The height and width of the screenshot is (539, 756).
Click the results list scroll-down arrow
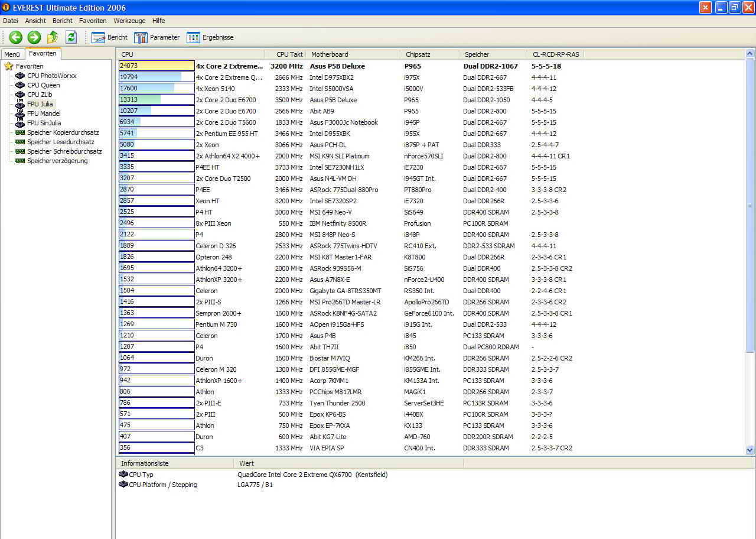(750, 450)
